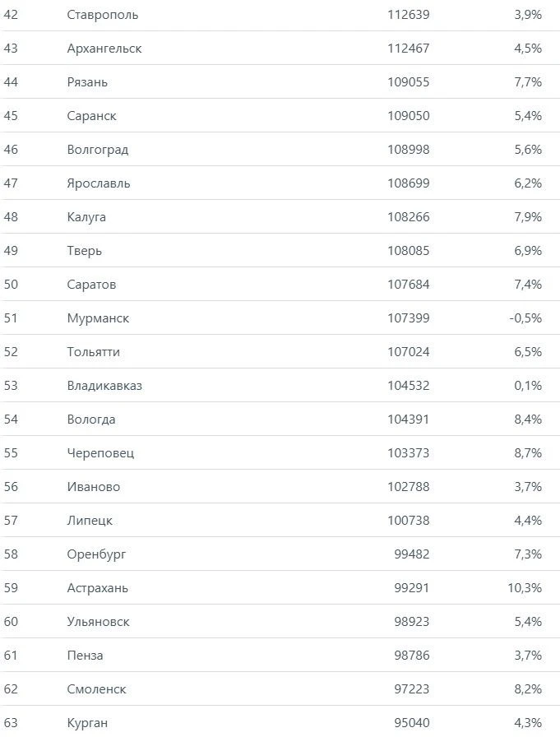
Task: Click the Ярославль percentage 6,2%
Action: [x=528, y=183]
